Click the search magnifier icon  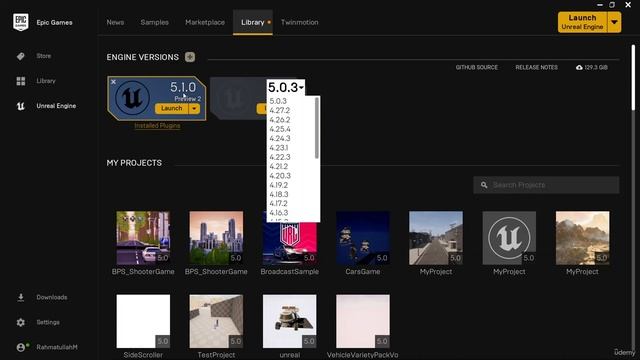pyautogui.click(x=484, y=185)
